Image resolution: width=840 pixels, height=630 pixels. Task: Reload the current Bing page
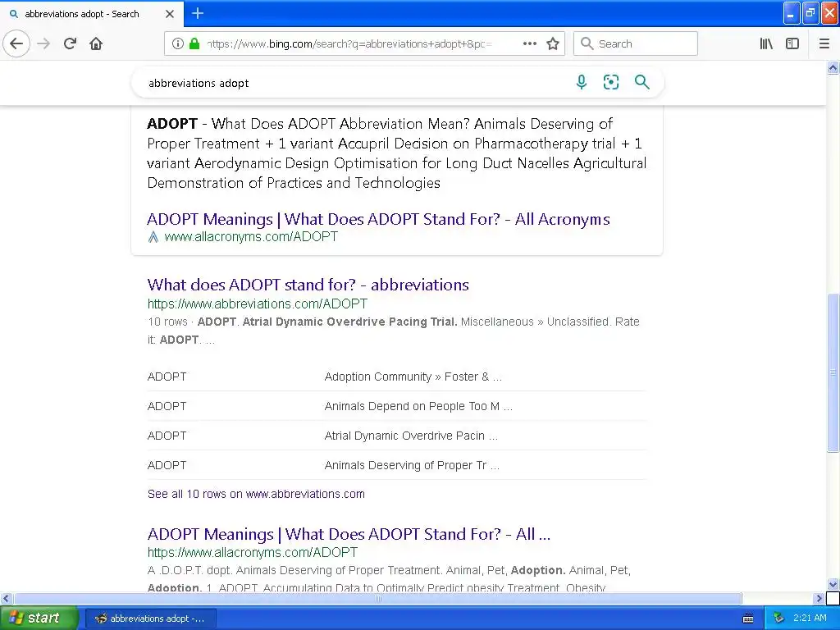[70, 43]
